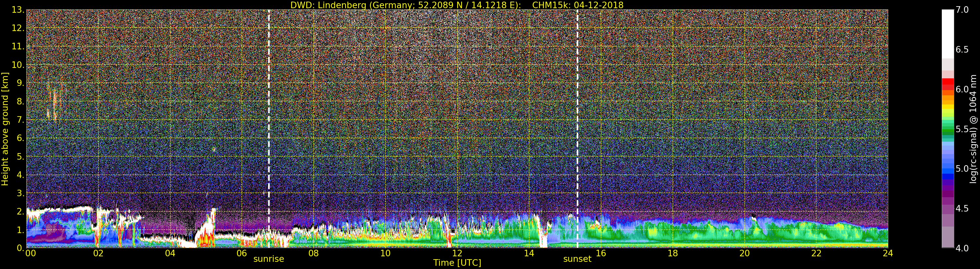The image size is (980, 269).
Task: Click the "sunrise" label below the time axis
Action: [x=269, y=259]
